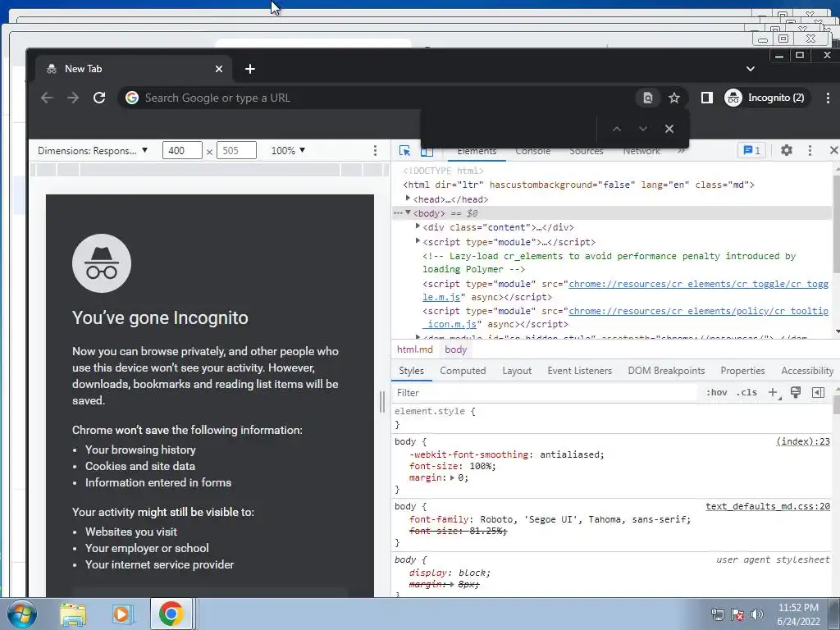Select body in the breadcrumb
The height and width of the screenshot is (630, 840).
click(x=456, y=349)
